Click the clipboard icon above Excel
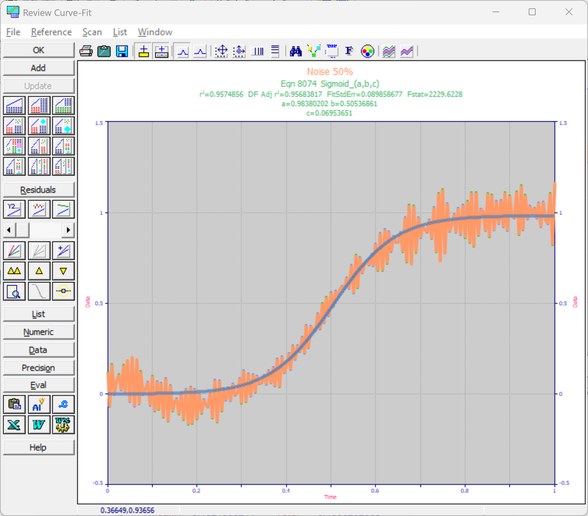 (x=14, y=404)
